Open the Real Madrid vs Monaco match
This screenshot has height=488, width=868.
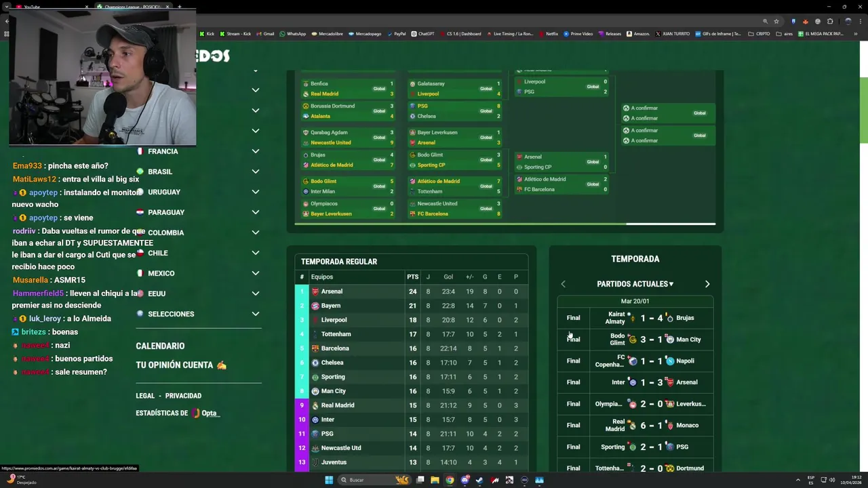click(x=635, y=425)
